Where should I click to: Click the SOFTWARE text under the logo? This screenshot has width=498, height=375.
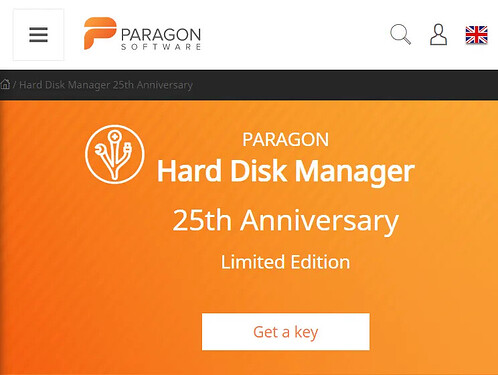tap(161, 47)
